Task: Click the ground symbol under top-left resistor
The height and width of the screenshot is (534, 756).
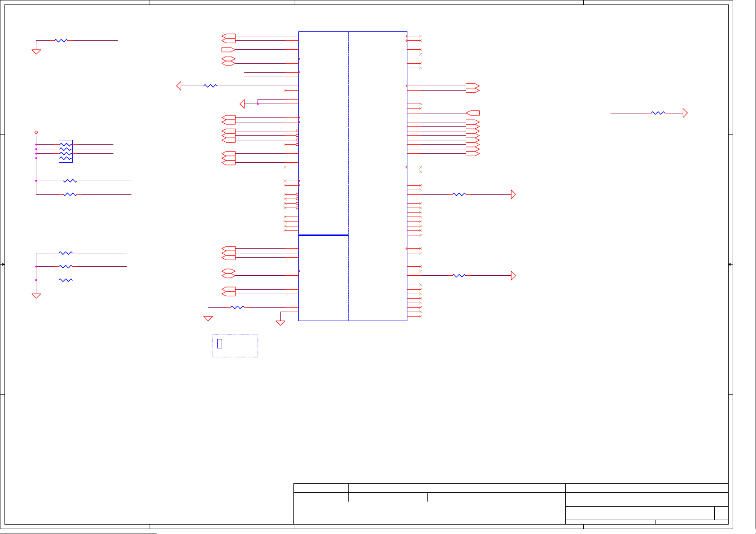Action: [x=36, y=52]
